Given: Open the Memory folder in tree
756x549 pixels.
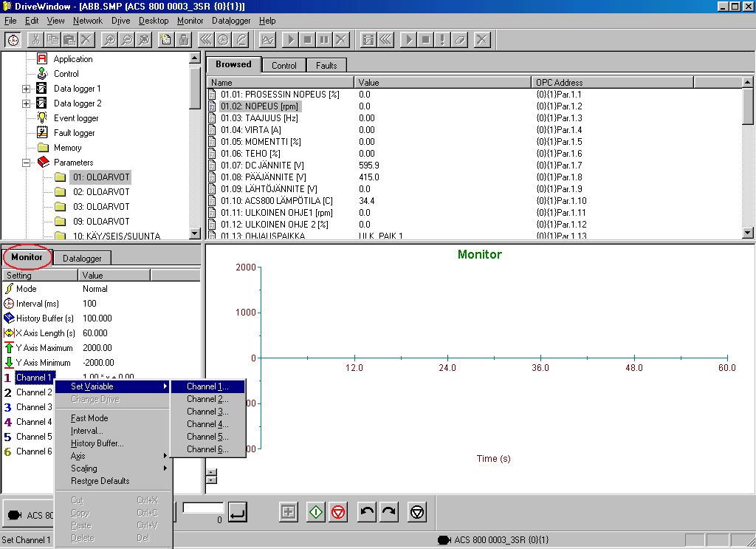Looking at the screenshot, I should click(67, 148).
